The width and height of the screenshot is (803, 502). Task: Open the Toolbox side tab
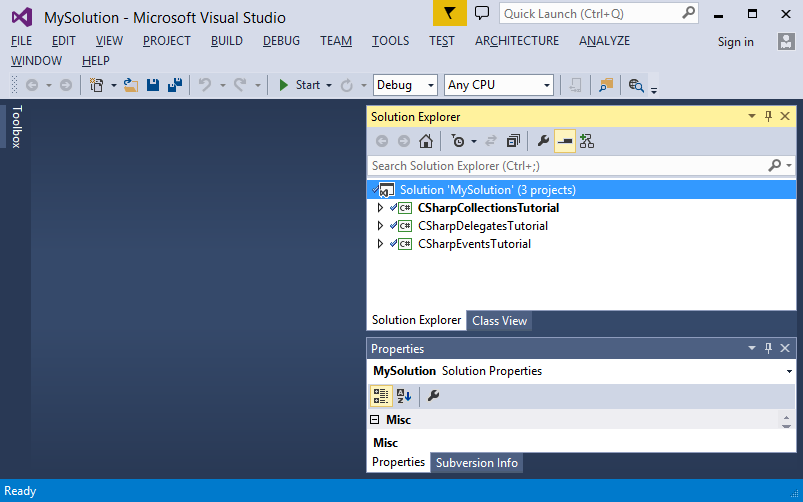[x=16, y=127]
